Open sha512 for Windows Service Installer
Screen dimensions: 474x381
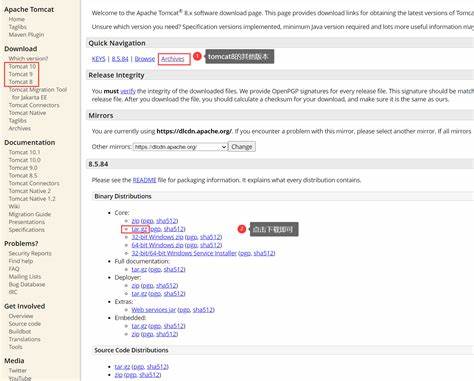(x=264, y=253)
